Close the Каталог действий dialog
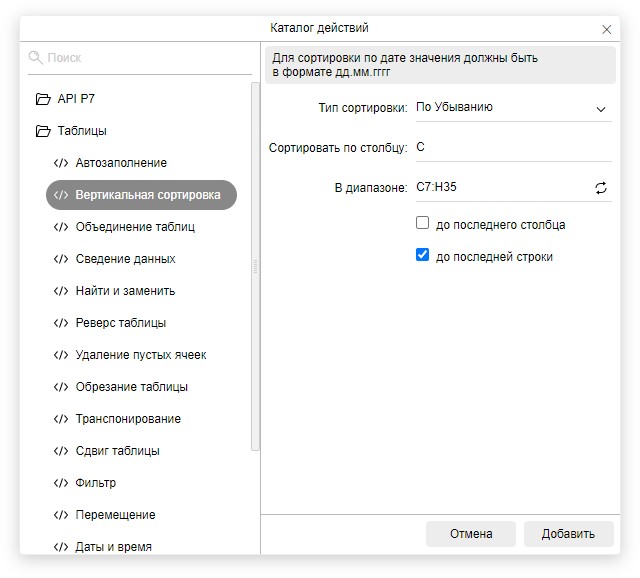 click(606, 29)
